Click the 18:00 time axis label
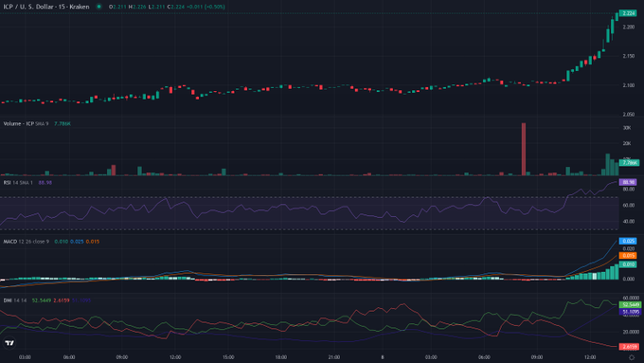Screen dimensions: 644x363 (281, 357)
